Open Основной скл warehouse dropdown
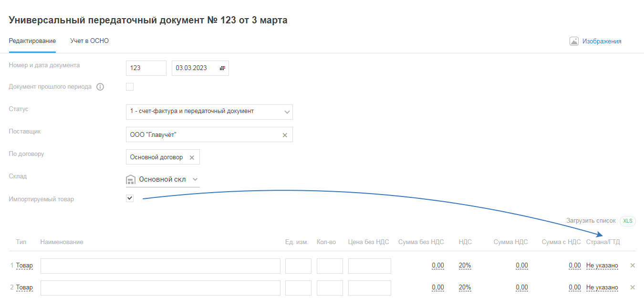The image size is (644, 298). coord(195,180)
